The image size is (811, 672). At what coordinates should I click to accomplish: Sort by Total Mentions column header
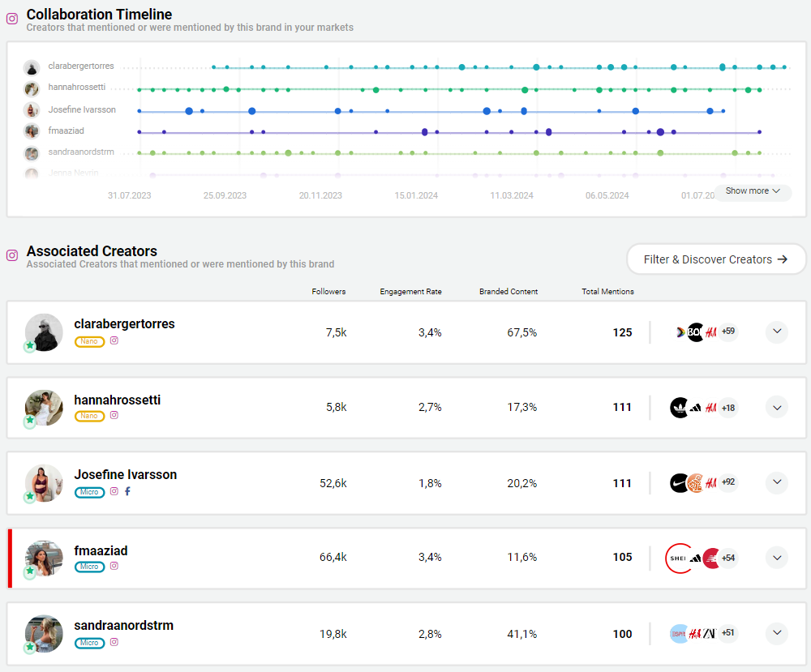pyautogui.click(x=607, y=292)
